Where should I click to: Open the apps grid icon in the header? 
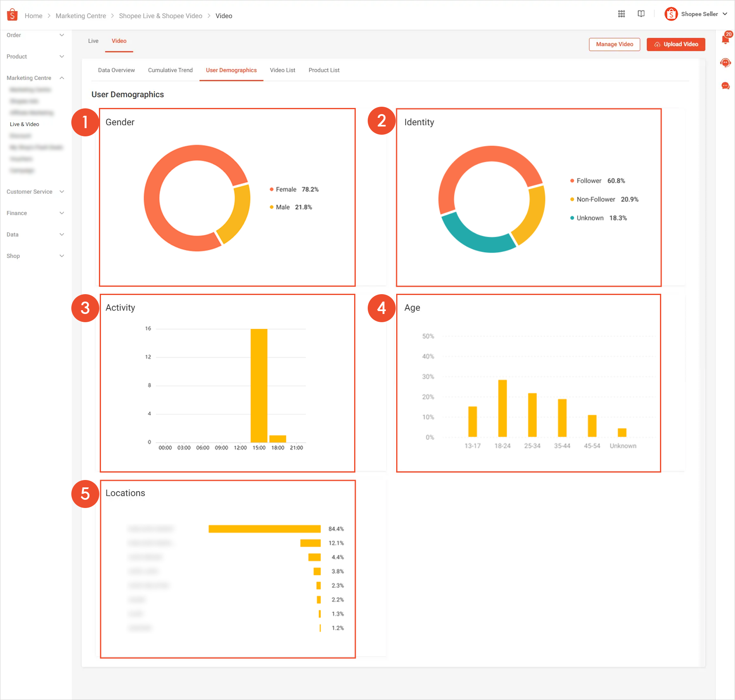pyautogui.click(x=622, y=14)
